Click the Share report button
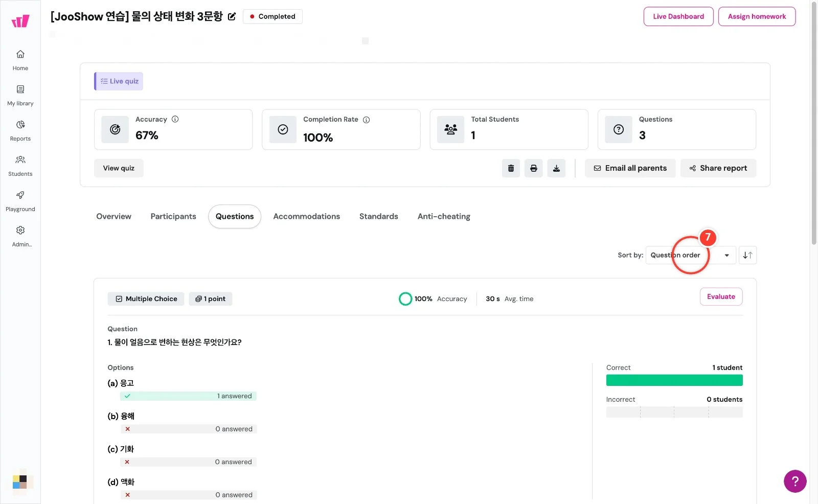Viewport: 818px width, 504px height. 718,168
